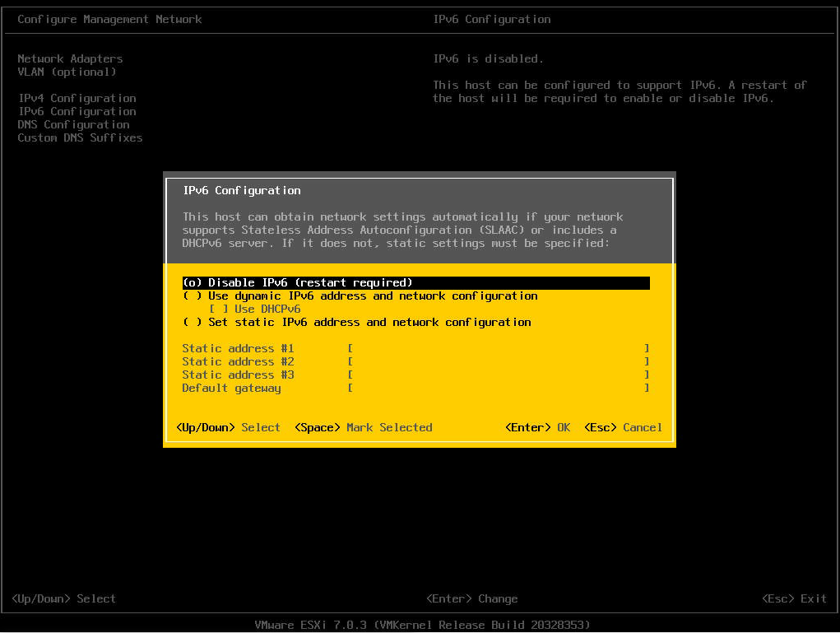Viewport: 840px width, 633px height.
Task: Click the IPv6 Configuration dialog title
Action: [242, 191]
